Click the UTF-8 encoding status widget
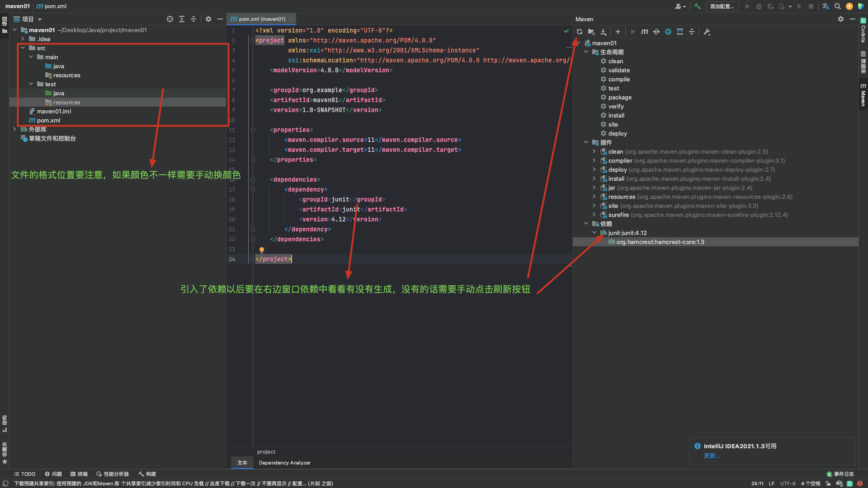 788,483
